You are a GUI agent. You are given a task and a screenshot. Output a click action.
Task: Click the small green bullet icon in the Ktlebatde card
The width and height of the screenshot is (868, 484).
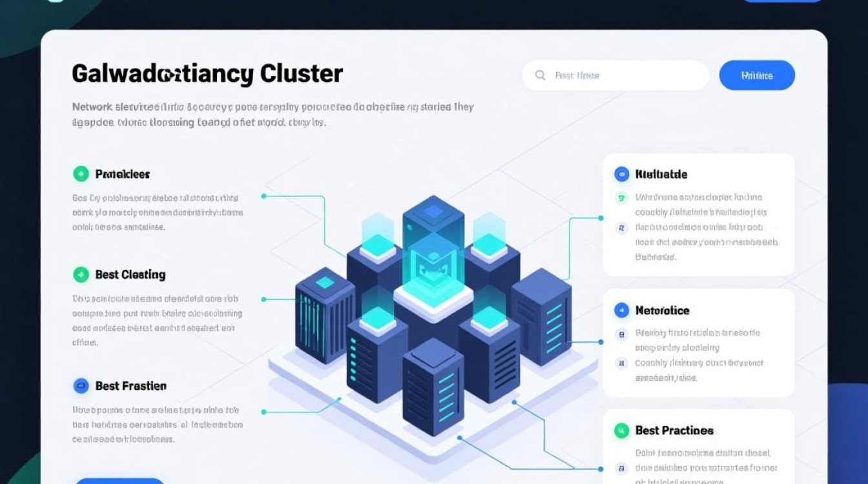pyautogui.click(x=622, y=198)
